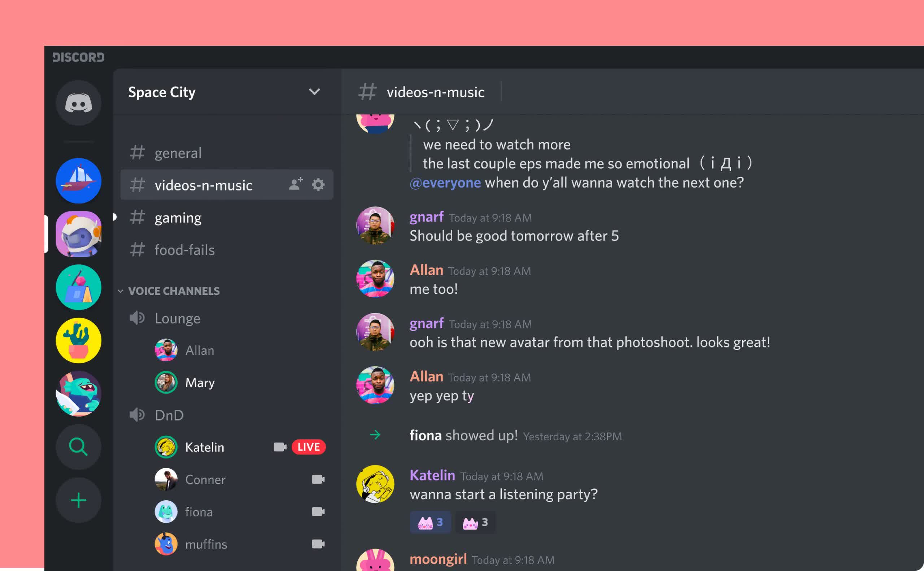924x571 pixels.
Task: Add a server with the plus icon
Action: [78, 500]
